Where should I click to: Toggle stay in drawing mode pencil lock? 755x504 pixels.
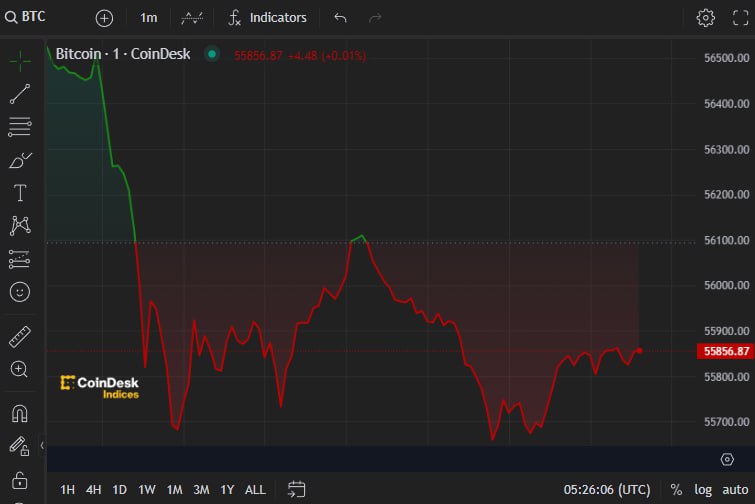coord(19,446)
